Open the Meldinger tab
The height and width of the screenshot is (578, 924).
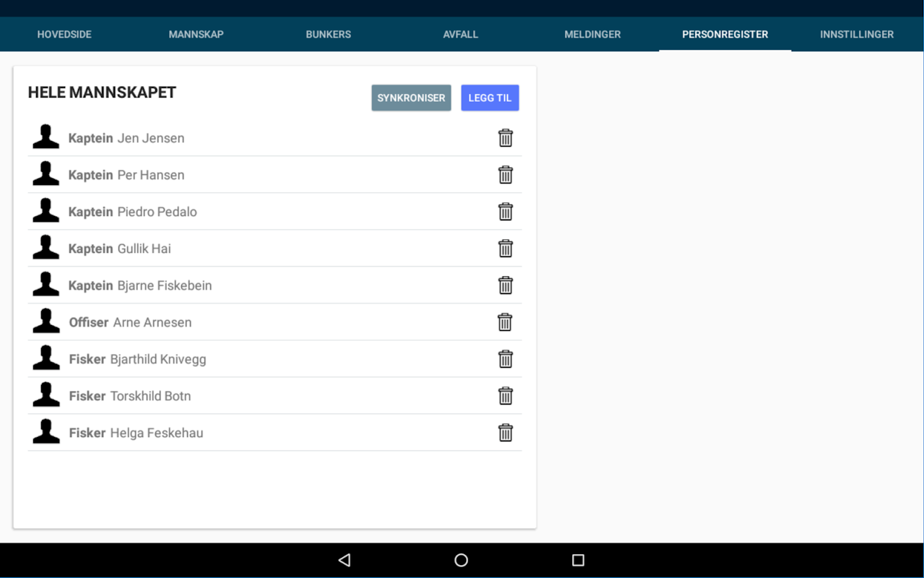(592, 34)
